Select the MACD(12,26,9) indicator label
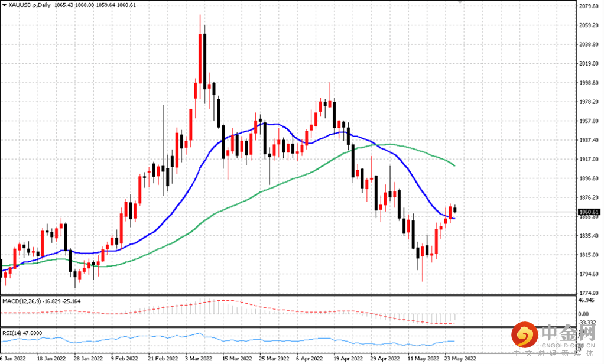The height and width of the screenshot is (364, 604). (x=22, y=301)
